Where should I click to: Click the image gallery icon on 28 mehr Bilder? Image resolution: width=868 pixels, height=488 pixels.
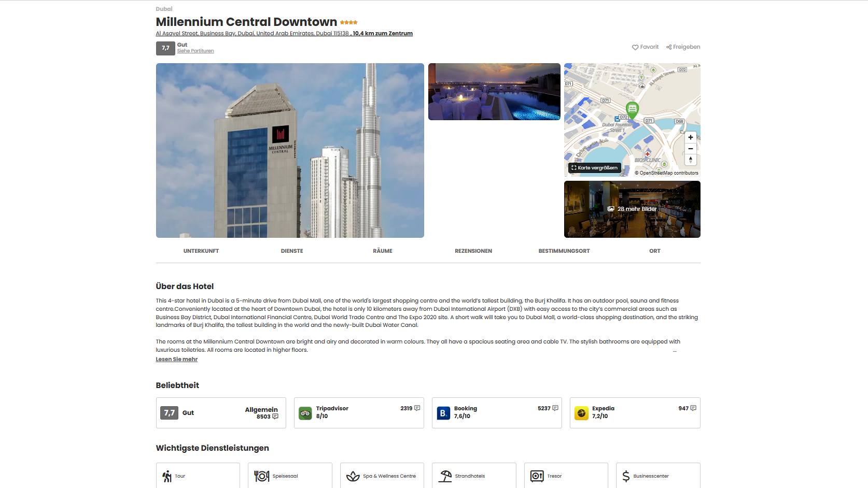[611, 209]
